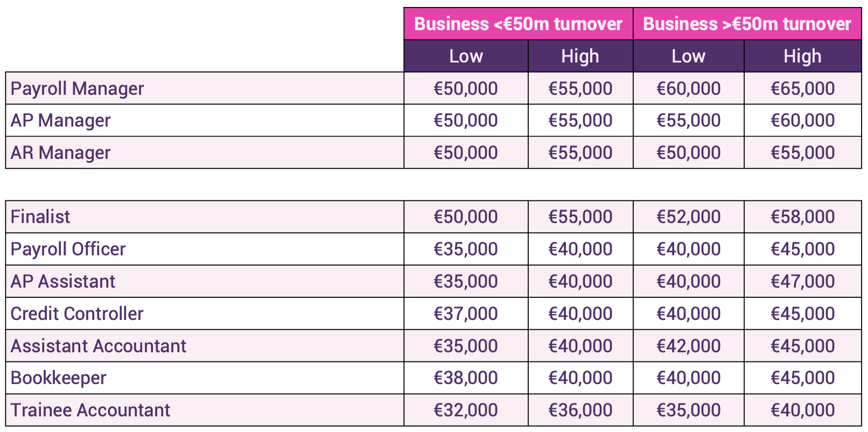
Task: Click the AP Assistant row label
Action: point(63,282)
